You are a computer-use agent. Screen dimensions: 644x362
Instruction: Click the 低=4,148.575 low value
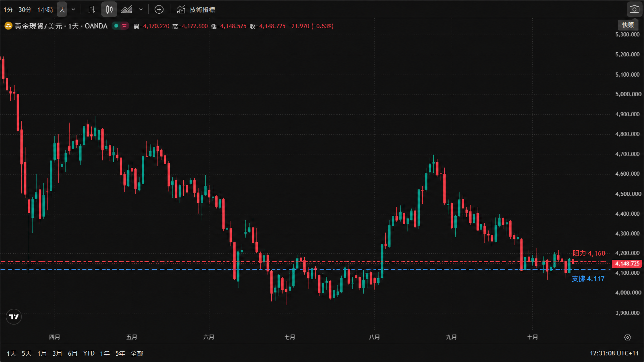pyautogui.click(x=229, y=26)
